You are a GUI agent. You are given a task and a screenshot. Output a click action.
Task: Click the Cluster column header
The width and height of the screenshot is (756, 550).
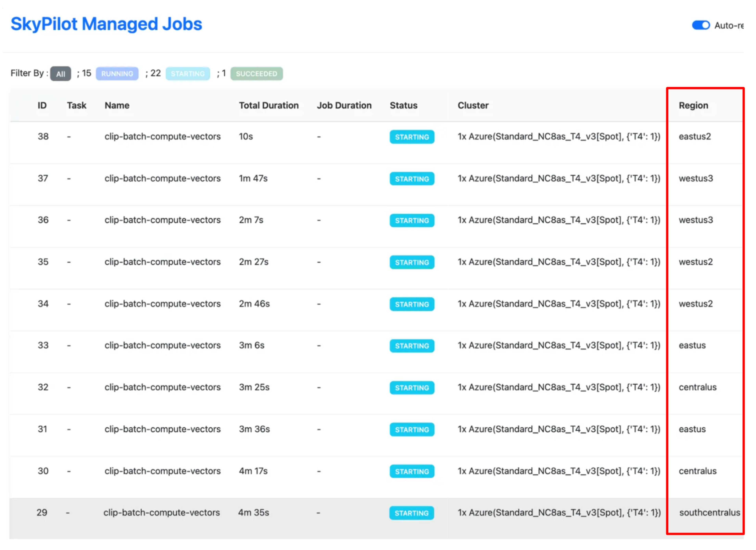click(x=473, y=105)
